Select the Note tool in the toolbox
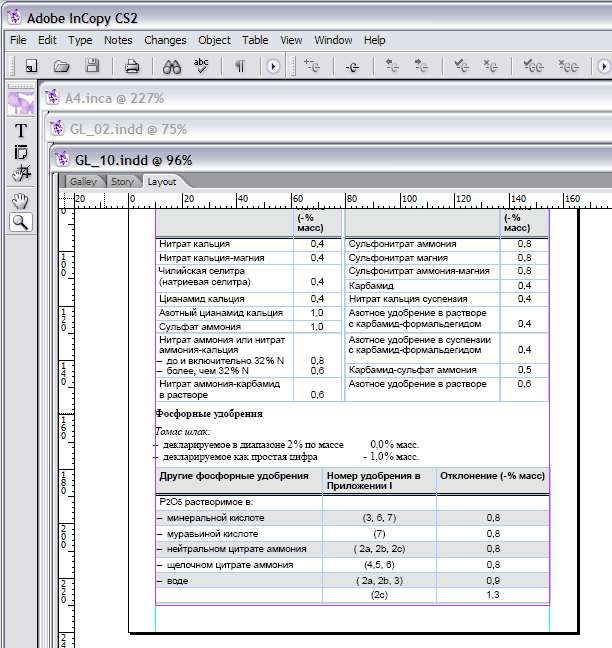 [21, 152]
